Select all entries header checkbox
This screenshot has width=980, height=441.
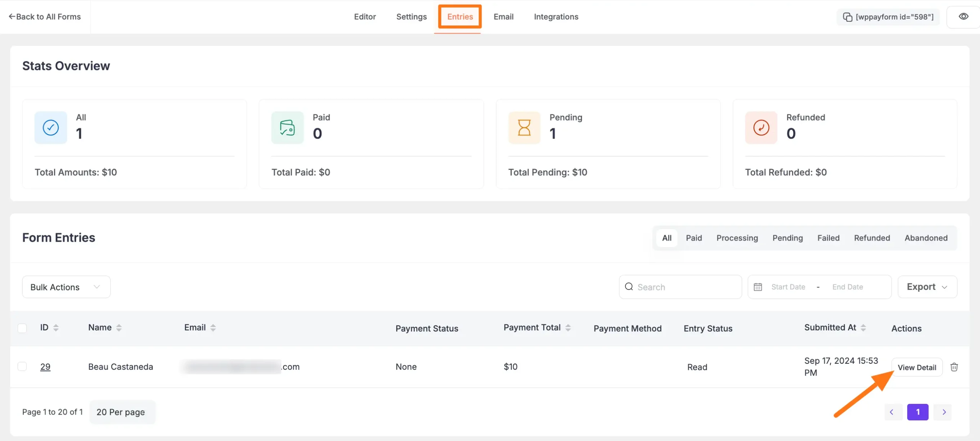point(22,328)
